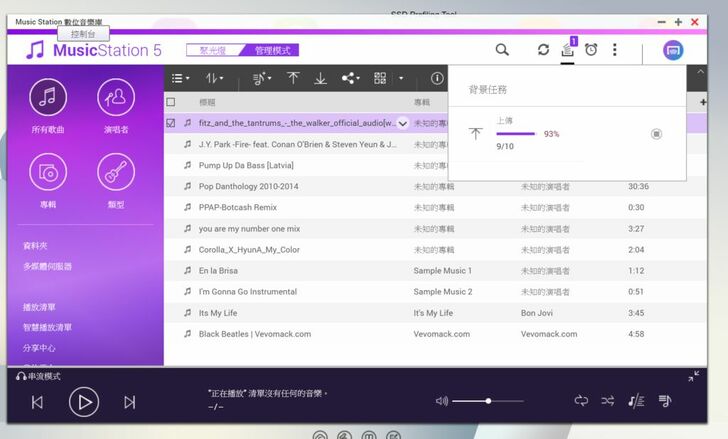
Task: Open 智慧播放清單 in the sidebar
Action: (47, 327)
